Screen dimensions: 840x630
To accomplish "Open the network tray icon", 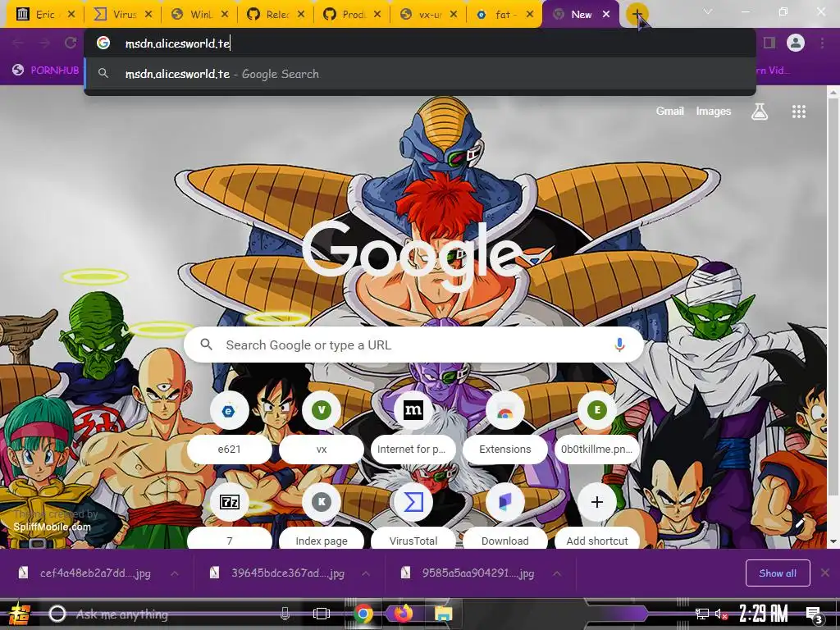I will pos(702,614).
